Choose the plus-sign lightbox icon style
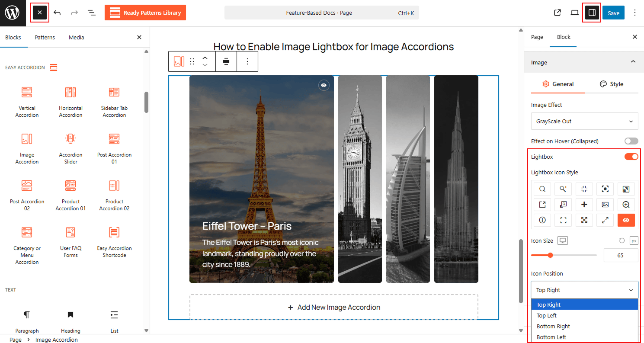 (584, 204)
